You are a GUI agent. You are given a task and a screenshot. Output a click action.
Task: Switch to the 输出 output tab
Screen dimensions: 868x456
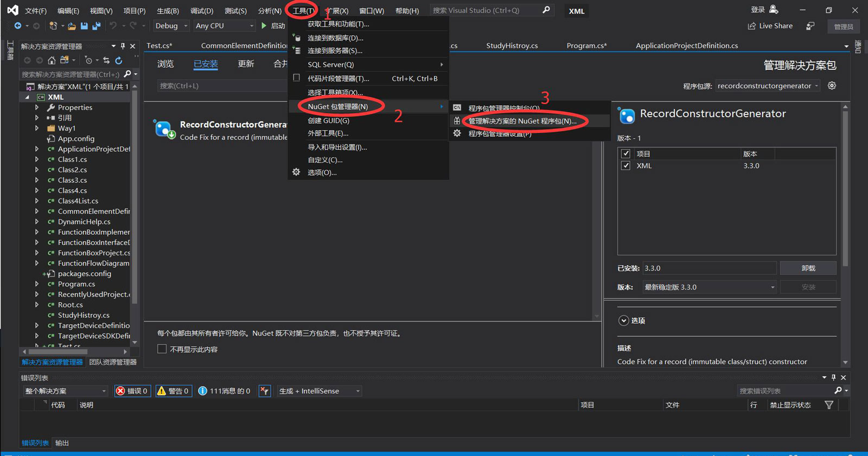[x=62, y=443]
